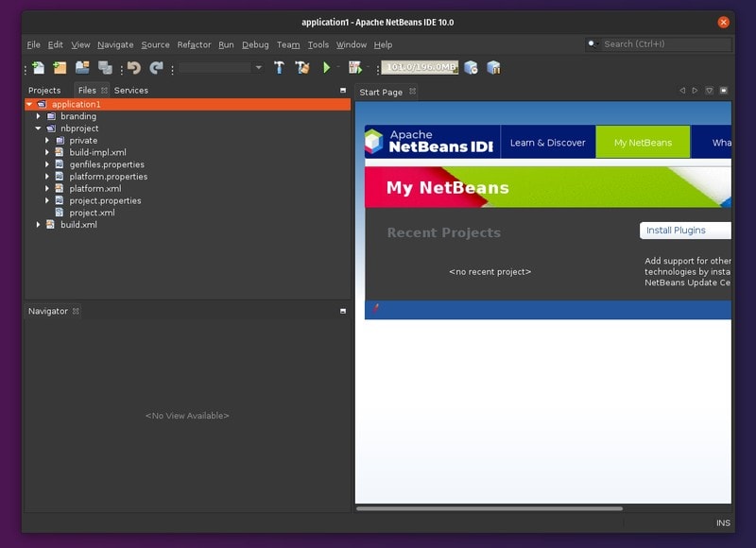
Task: Open the Team menu
Action: pyautogui.click(x=288, y=44)
